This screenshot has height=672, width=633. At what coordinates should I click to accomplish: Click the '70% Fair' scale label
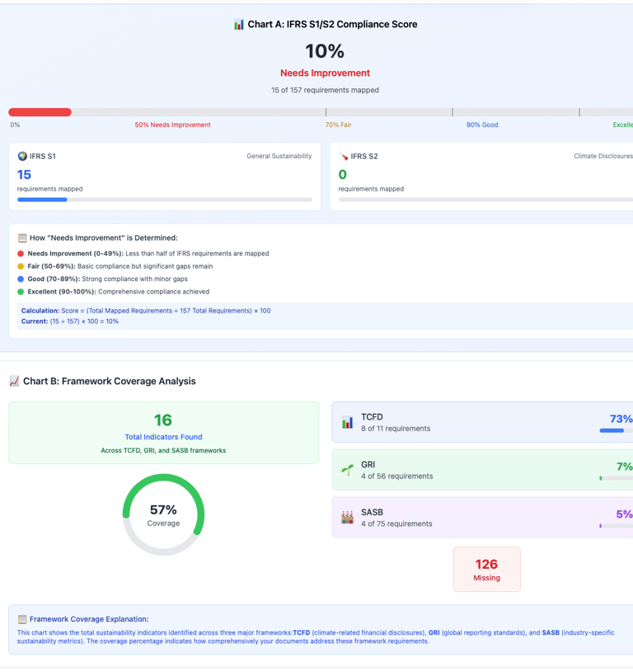(x=339, y=125)
